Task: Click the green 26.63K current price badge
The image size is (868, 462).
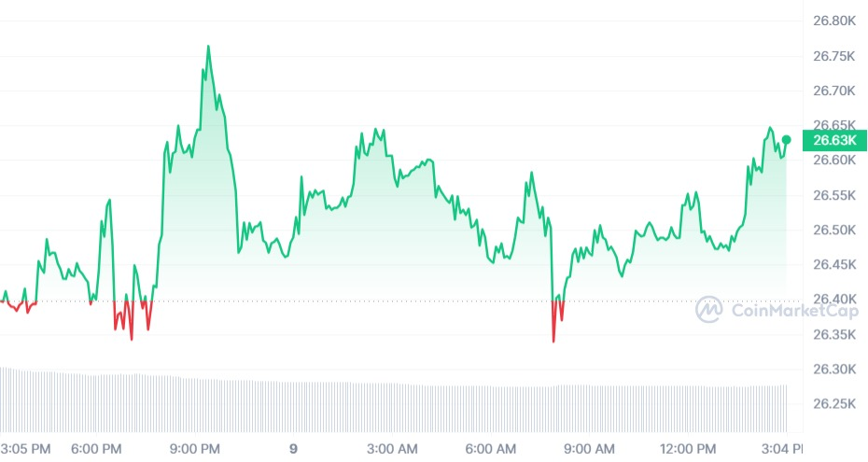Action: coord(834,141)
